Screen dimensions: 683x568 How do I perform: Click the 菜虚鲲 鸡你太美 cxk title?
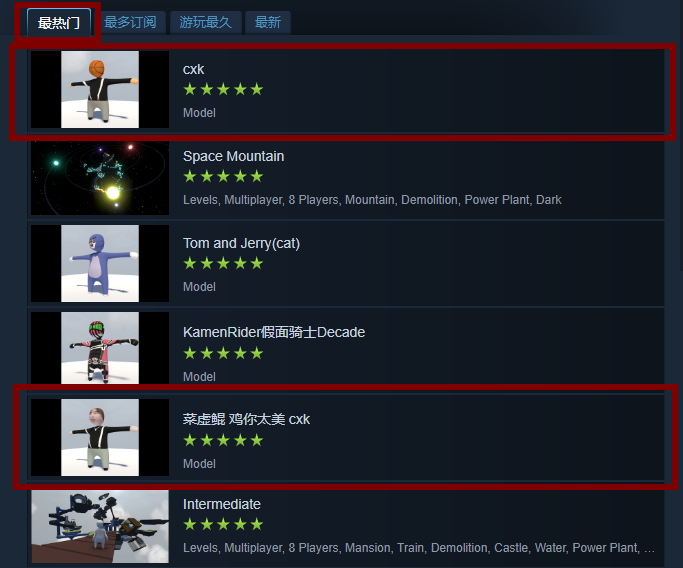pyautogui.click(x=247, y=419)
